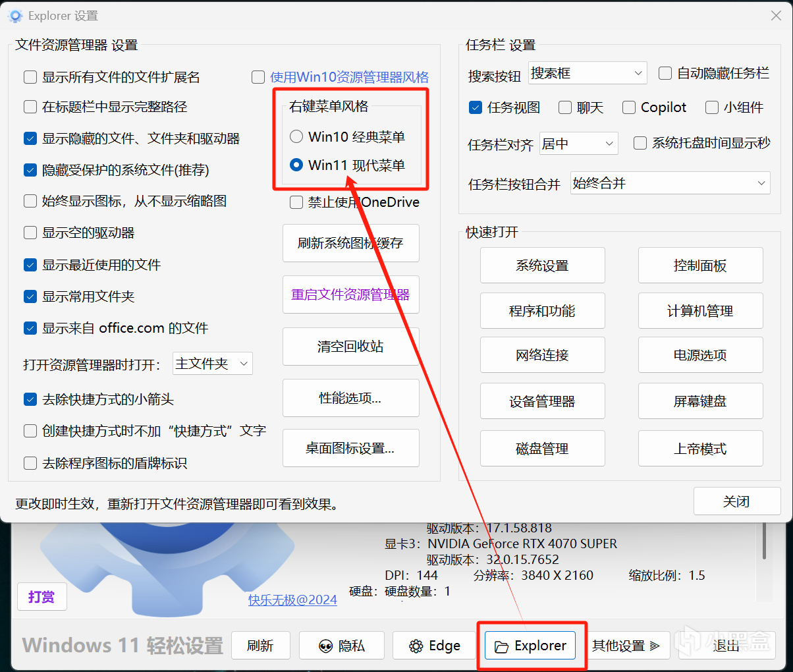The width and height of the screenshot is (793, 672).
Task: Open Power Options (电源选项) button
Action: (x=701, y=355)
